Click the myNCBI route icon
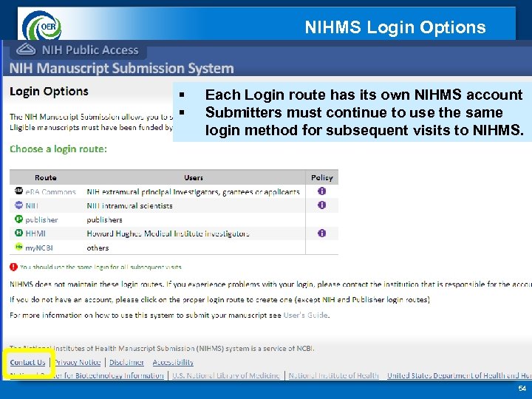The height and width of the screenshot is (399, 532). (x=18, y=247)
